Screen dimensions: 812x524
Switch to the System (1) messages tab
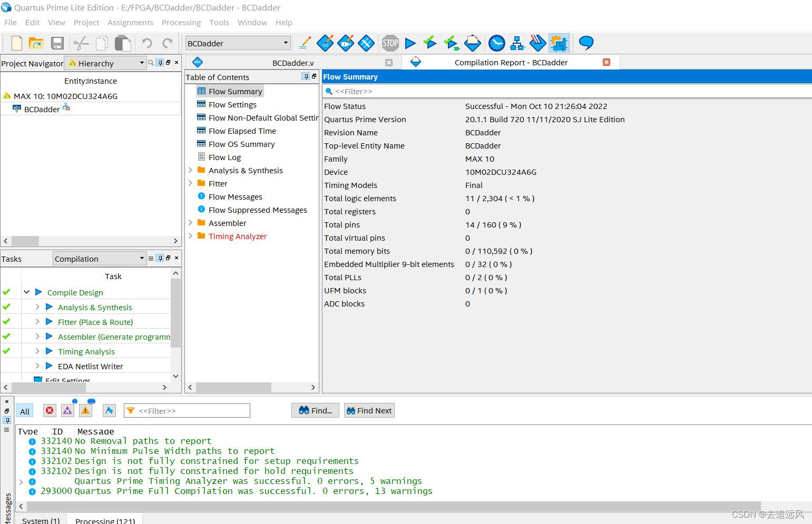tap(41, 520)
